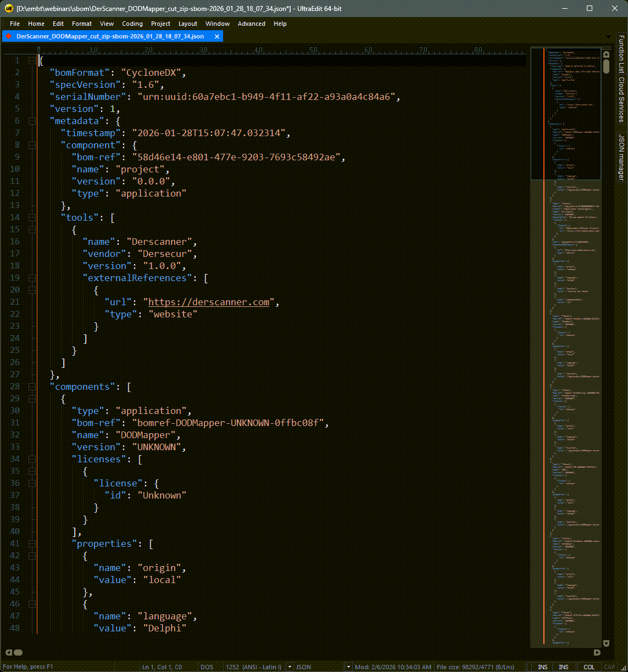Open the File menu
Viewport: 628px width, 672px height.
click(x=15, y=24)
